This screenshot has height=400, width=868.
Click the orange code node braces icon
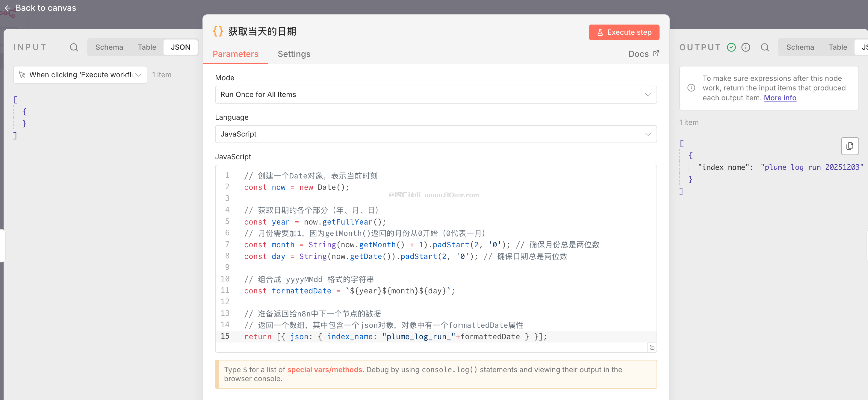[218, 31]
